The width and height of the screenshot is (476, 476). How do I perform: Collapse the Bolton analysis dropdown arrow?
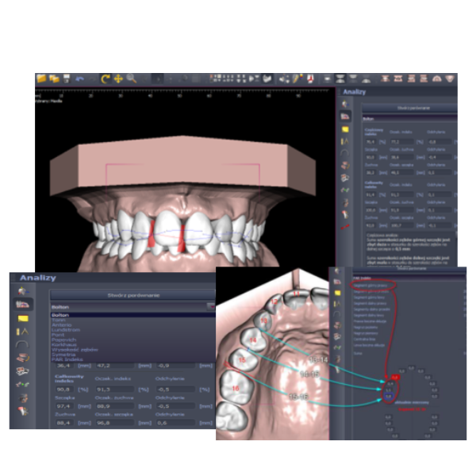(x=209, y=305)
